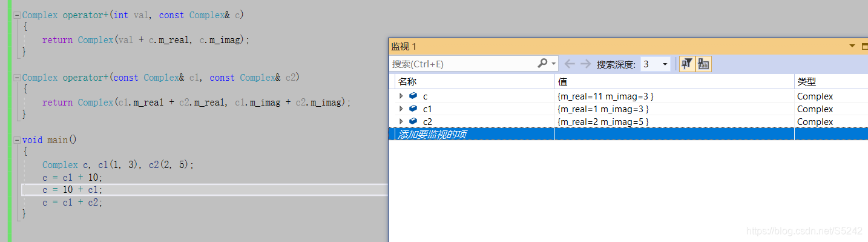Image resolution: width=868 pixels, height=242 pixels.
Task: Select the 值 column header
Action: coord(674,81)
